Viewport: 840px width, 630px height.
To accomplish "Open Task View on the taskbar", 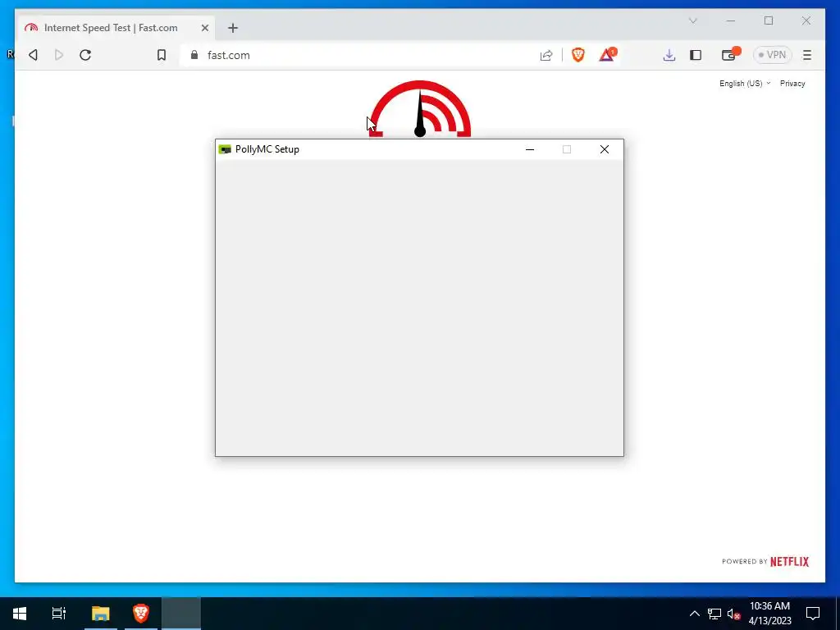I will [59, 614].
